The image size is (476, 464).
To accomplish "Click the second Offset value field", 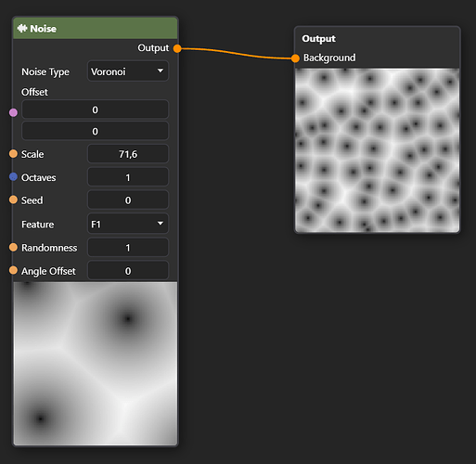I will point(95,131).
